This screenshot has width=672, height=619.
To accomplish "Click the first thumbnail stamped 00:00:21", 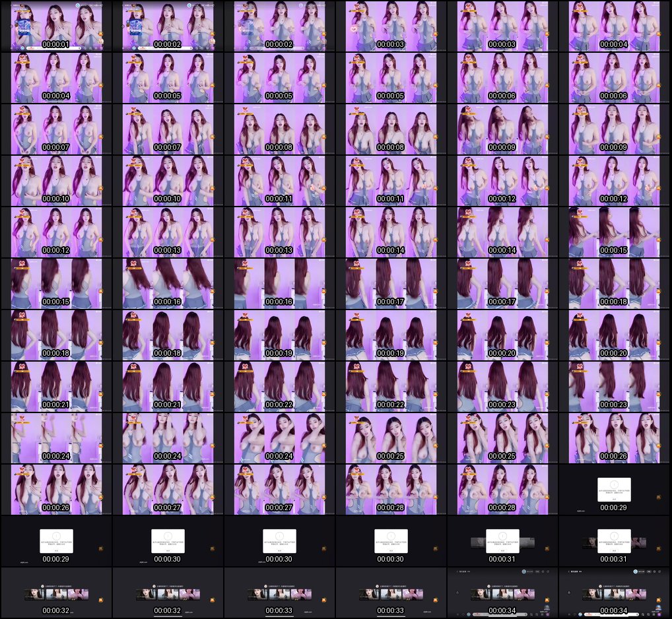I will pyautogui.click(x=56, y=387).
